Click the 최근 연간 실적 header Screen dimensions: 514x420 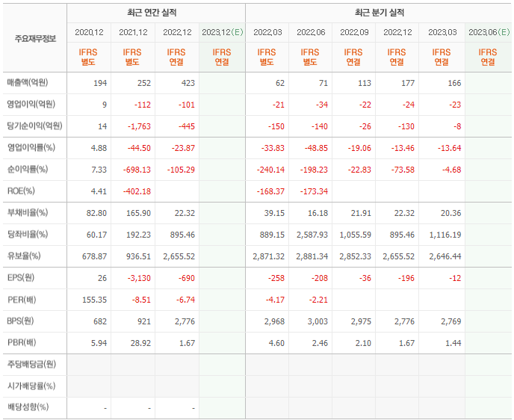pyautogui.click(x=152, y=13)
